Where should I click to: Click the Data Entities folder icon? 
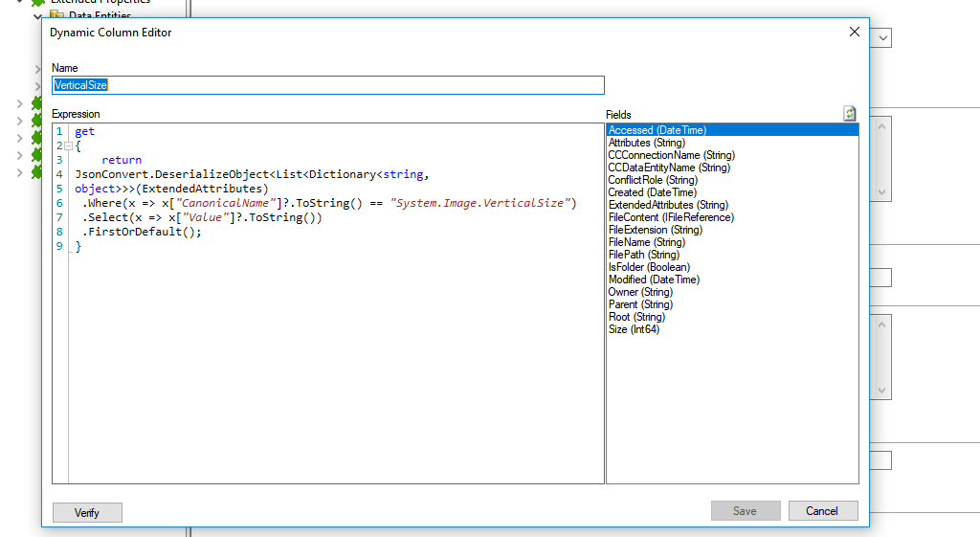pyautogui.click(x=56, y=15)
